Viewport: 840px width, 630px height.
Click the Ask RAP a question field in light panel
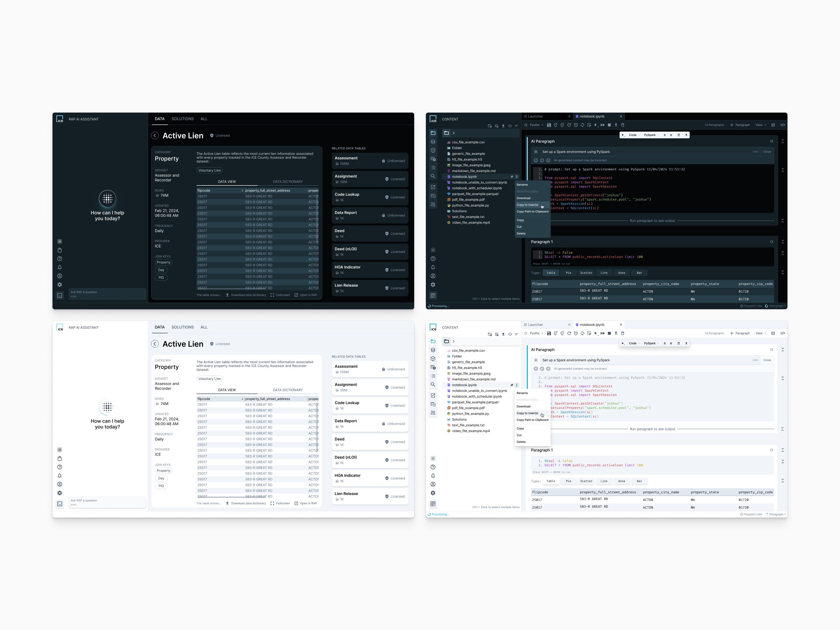tap(107, 502)
